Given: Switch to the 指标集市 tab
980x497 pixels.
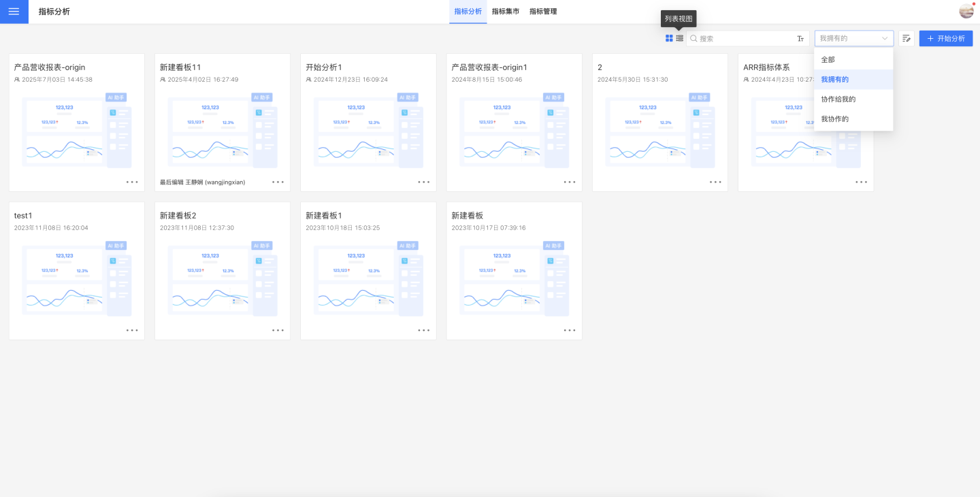Looking at the screenshot, I should 505,12.
